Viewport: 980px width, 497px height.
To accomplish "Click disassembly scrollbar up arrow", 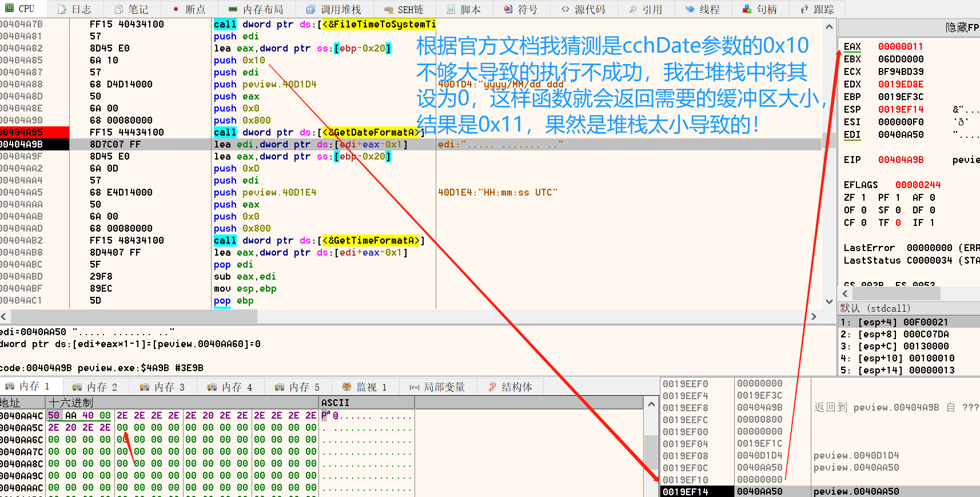I will [830, 26].
